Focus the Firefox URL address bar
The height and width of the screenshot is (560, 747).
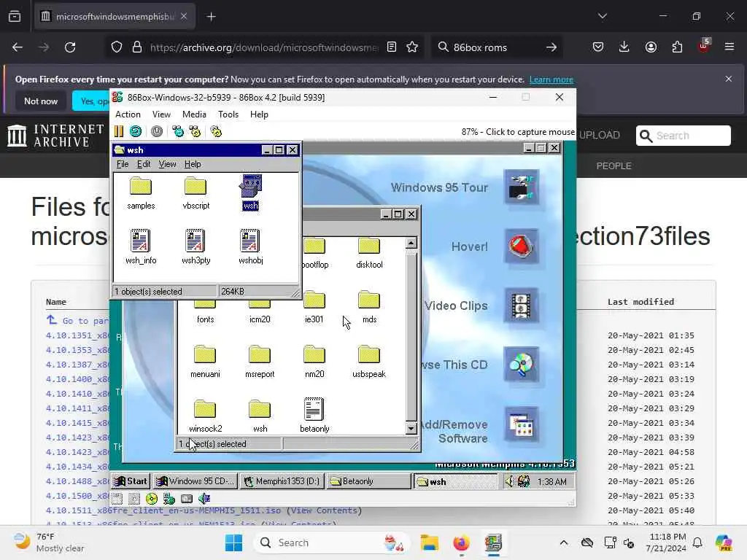click(x=263, y=47)
